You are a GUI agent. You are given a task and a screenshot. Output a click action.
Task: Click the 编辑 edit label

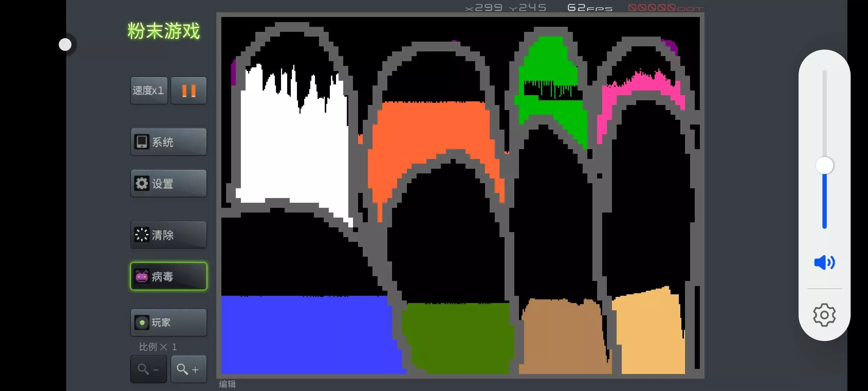tap(227, 384)
